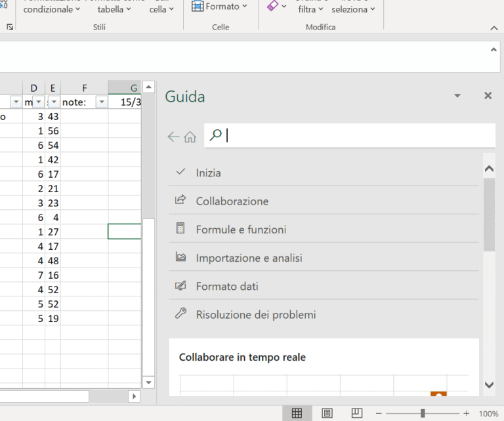
Task: Click the cell containing 15/3
Action: click(x=125, y=102)
